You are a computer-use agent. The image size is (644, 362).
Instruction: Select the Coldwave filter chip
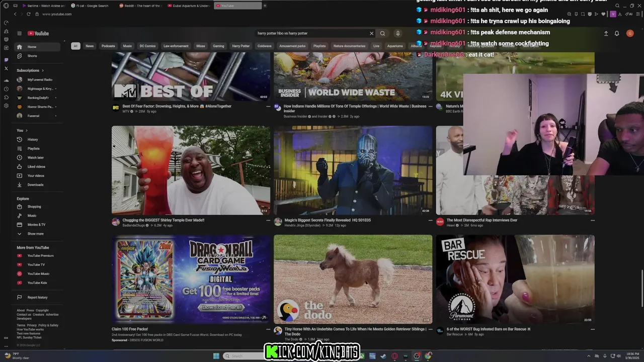pyautogui.click(x=264, y=46)
